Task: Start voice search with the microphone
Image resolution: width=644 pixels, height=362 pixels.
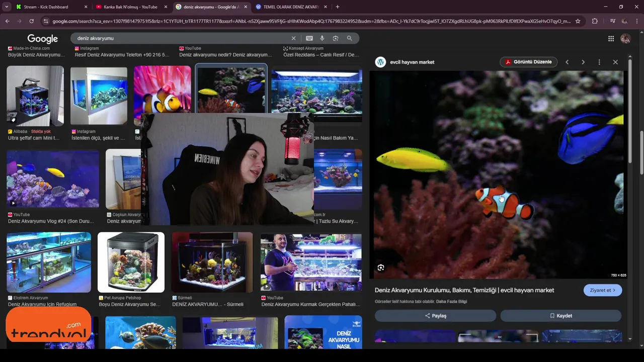Action: [322, 38]
